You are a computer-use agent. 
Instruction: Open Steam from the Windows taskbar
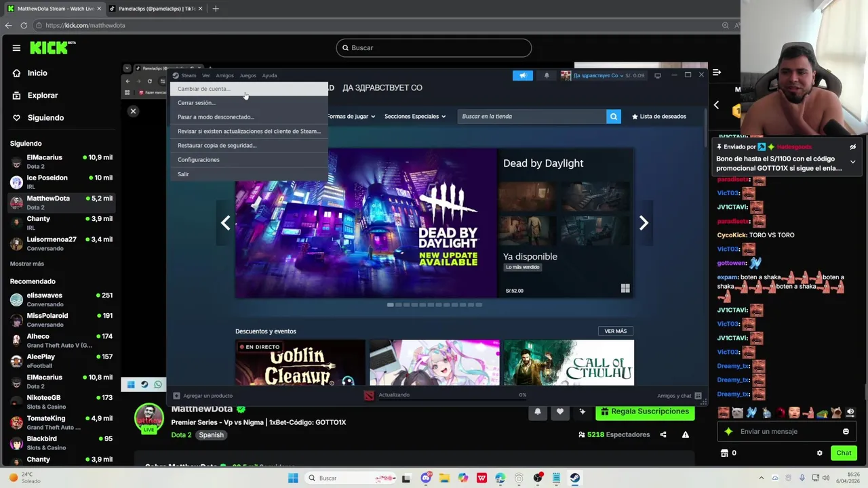(x=574, y=478)
